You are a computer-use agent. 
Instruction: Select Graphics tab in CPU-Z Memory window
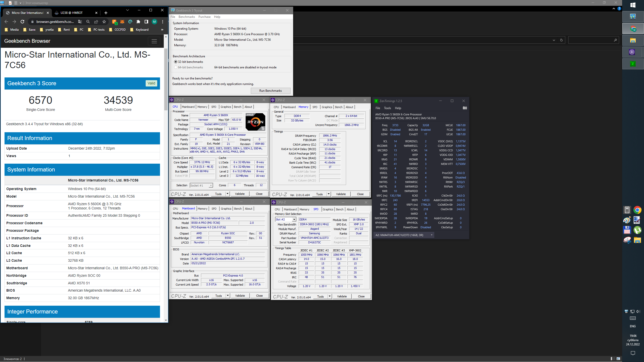327,107
